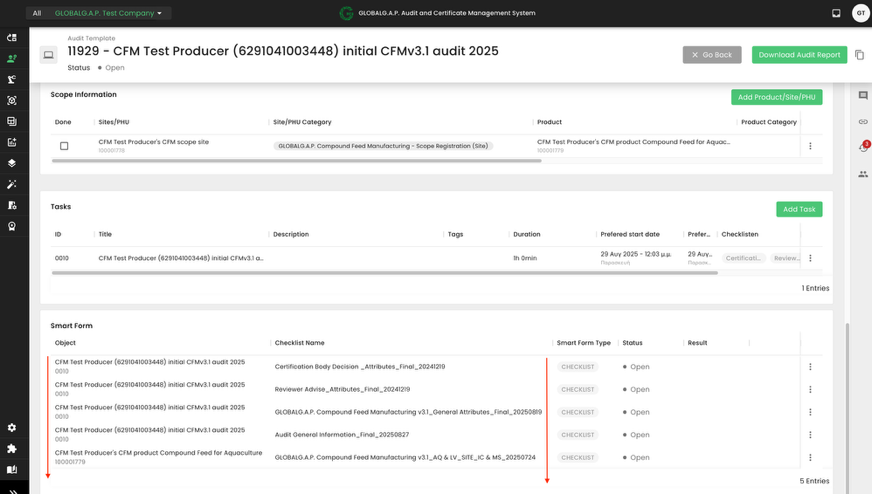The width and height of the screenshot is (872, 494).
Task: Open the comments panel icon
Action: (863, 96)
